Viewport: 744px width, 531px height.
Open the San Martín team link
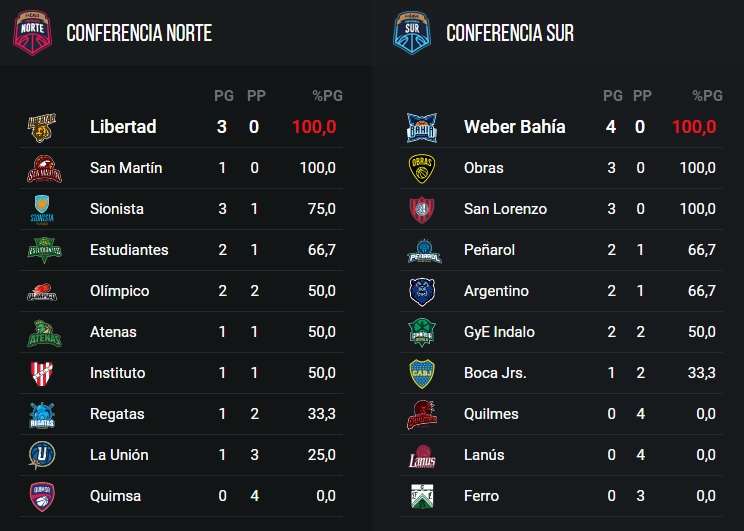click(126, 168)
